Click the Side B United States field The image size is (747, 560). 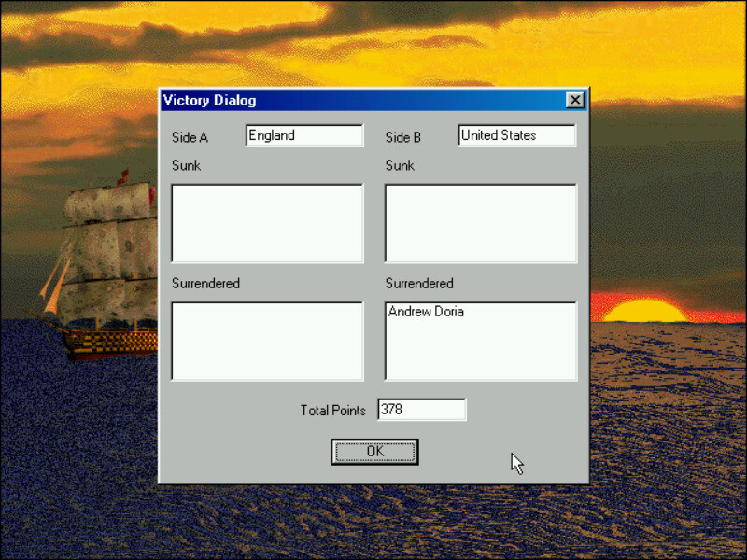[517, 135]
